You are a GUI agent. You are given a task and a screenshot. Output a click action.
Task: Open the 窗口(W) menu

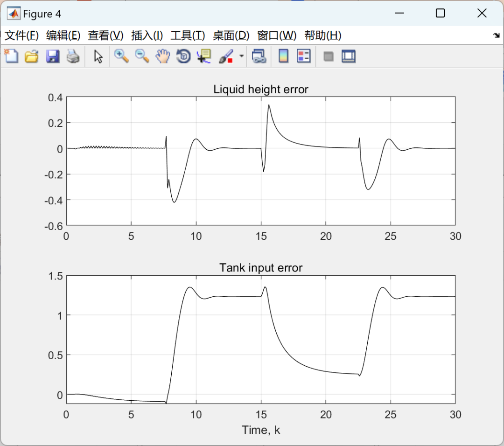coord(277,35)
